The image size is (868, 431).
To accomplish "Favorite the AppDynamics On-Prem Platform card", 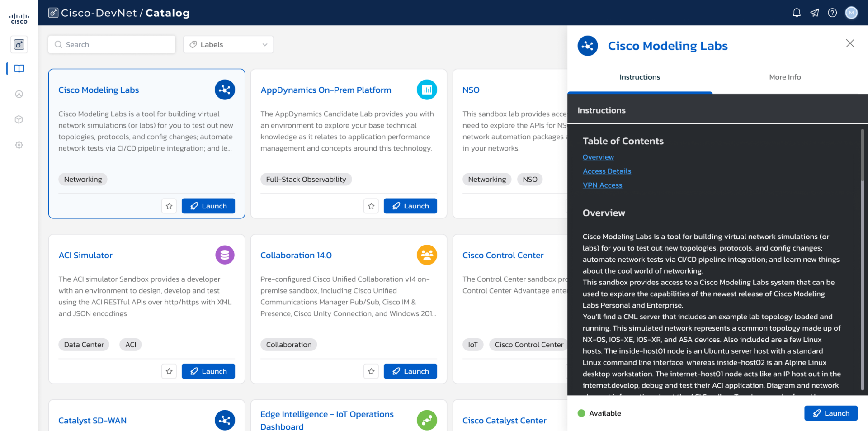I will 371,206.
